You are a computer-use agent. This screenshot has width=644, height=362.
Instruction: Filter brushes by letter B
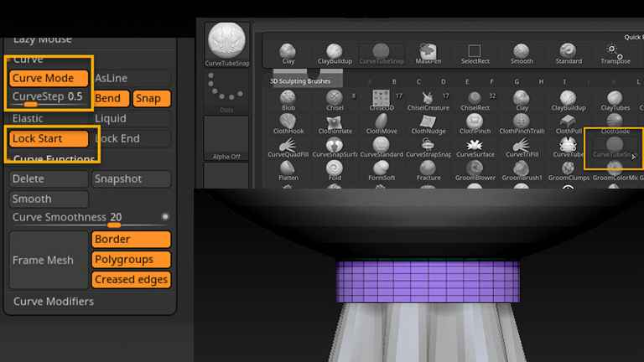coord(394,81)
